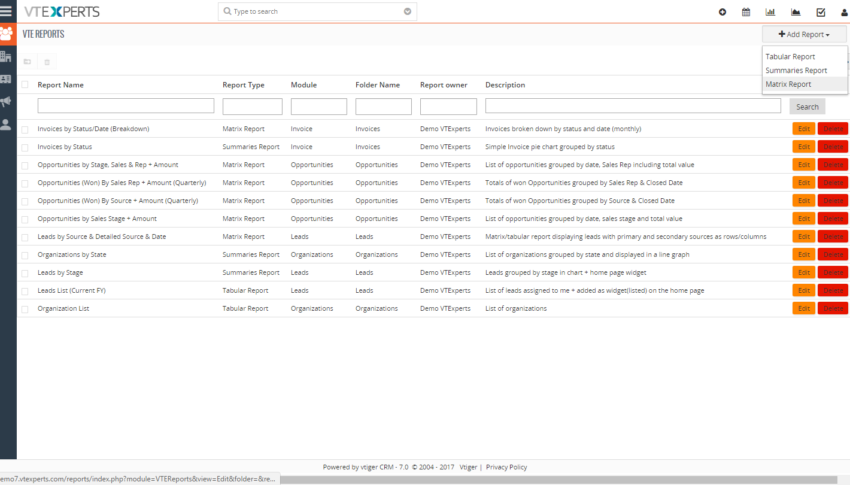Click the Search button
This screenshot has width=850, height=485.
pyautogui.click(x=807, y=107)
